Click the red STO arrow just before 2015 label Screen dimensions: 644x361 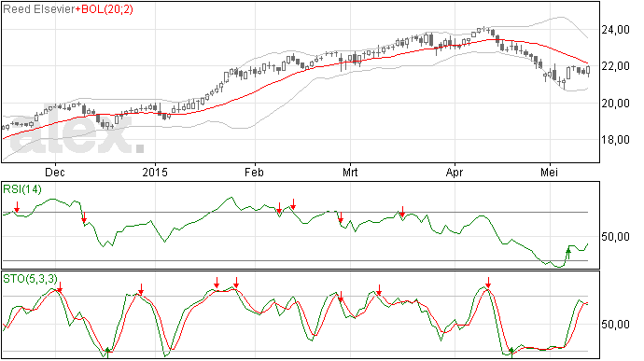[141, 289]
